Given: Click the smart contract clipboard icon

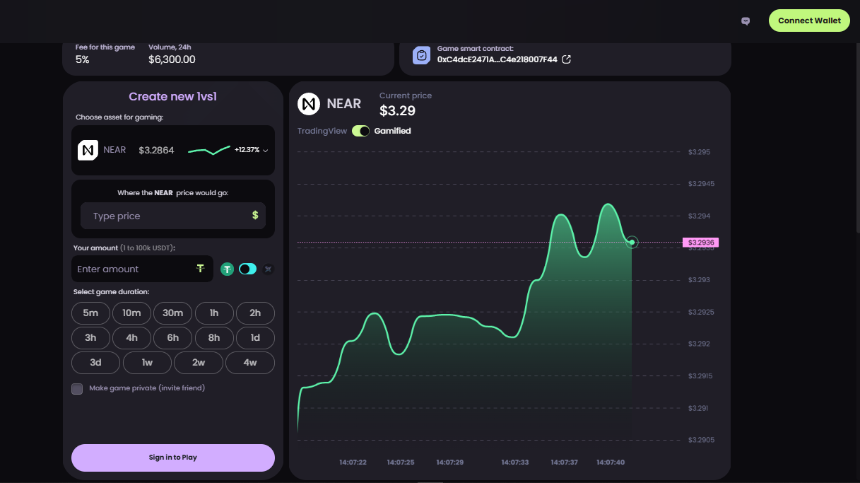Looking at the screenshot, I should pos(421,55).
